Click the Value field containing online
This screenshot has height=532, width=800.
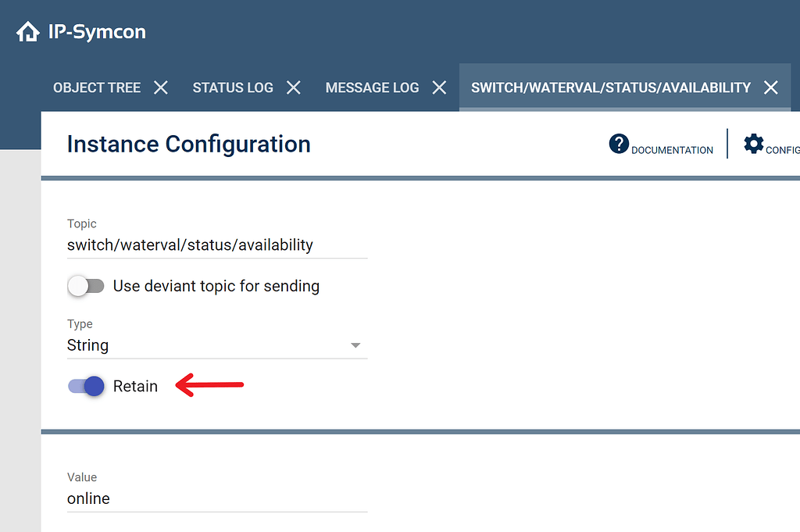pyautogui.click(x=217, y=498)
